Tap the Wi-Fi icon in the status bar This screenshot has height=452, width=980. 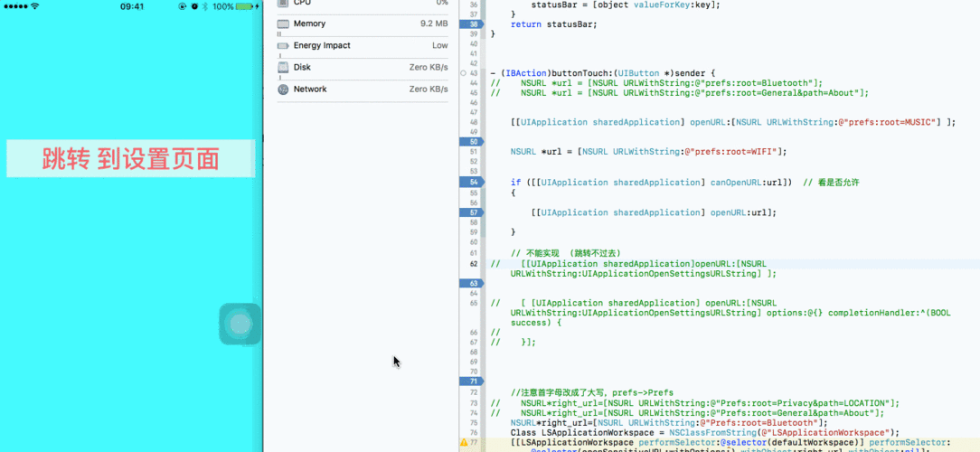coord(35,6)
